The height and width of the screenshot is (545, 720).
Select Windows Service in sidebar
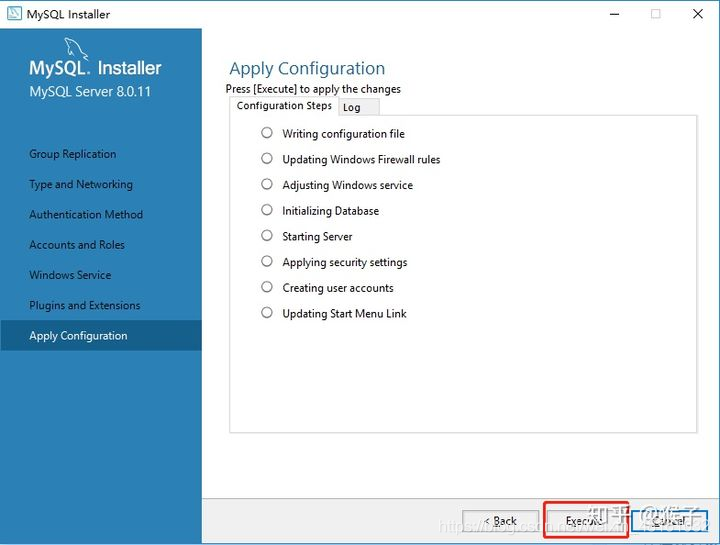pos(70,275)
